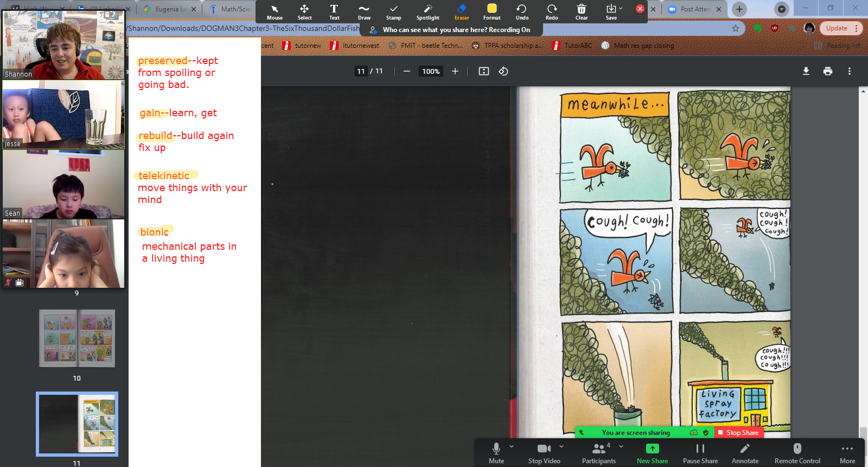
Task: Click the Stop Share button
Action: pyautogui.click(x=739, y=432)
